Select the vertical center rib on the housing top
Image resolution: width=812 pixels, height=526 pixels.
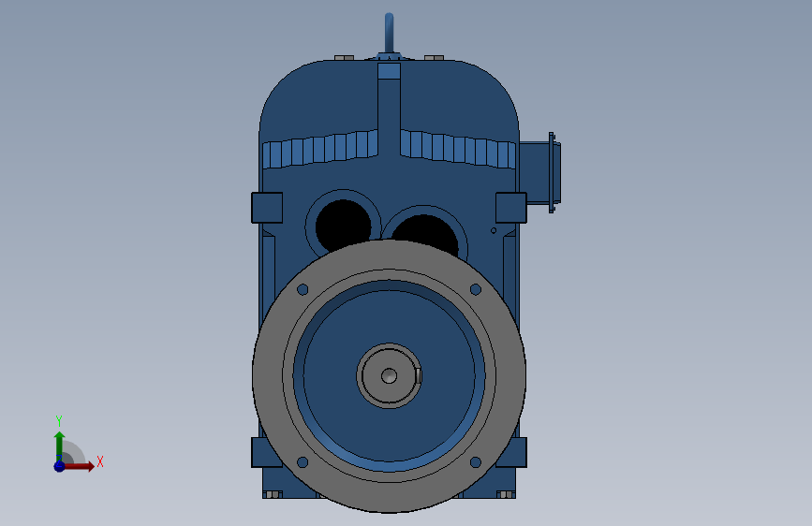point(389,109)
